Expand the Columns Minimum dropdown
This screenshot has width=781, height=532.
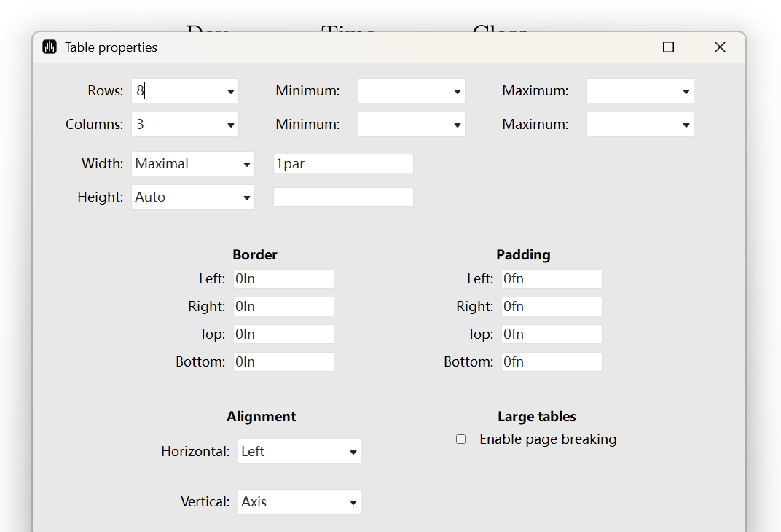[x=457, y=125]
